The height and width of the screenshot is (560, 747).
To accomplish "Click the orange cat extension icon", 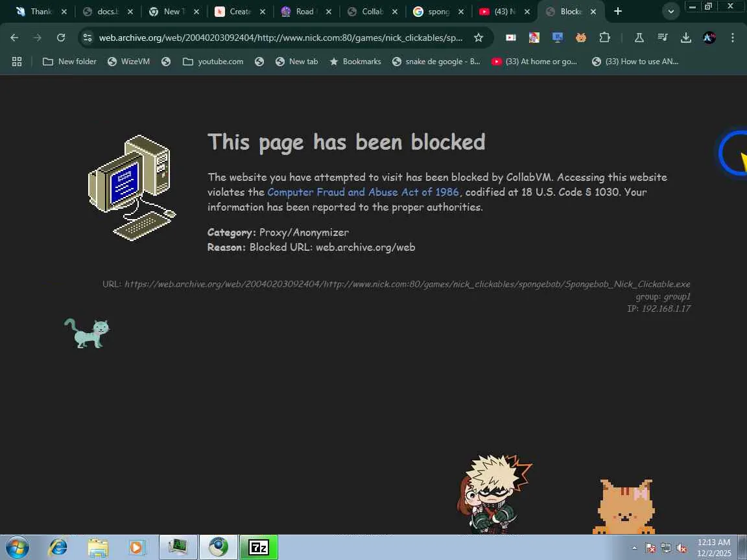I will pyautogui.click(x=581, y=38).
